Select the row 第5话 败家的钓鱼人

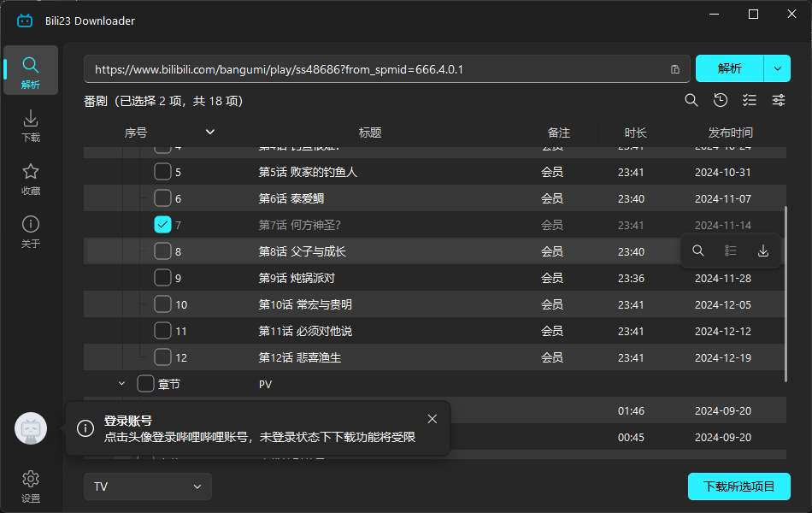(435, 172)
